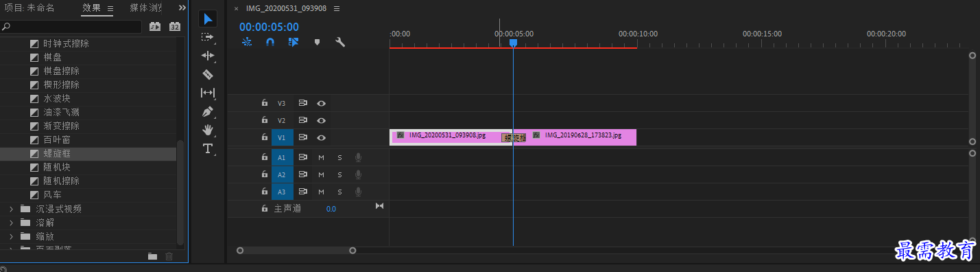Viewport: 980px width, 272px height.
Task: Click the 螺旋框 transition between clips
Action: click(x=514, y=137)
